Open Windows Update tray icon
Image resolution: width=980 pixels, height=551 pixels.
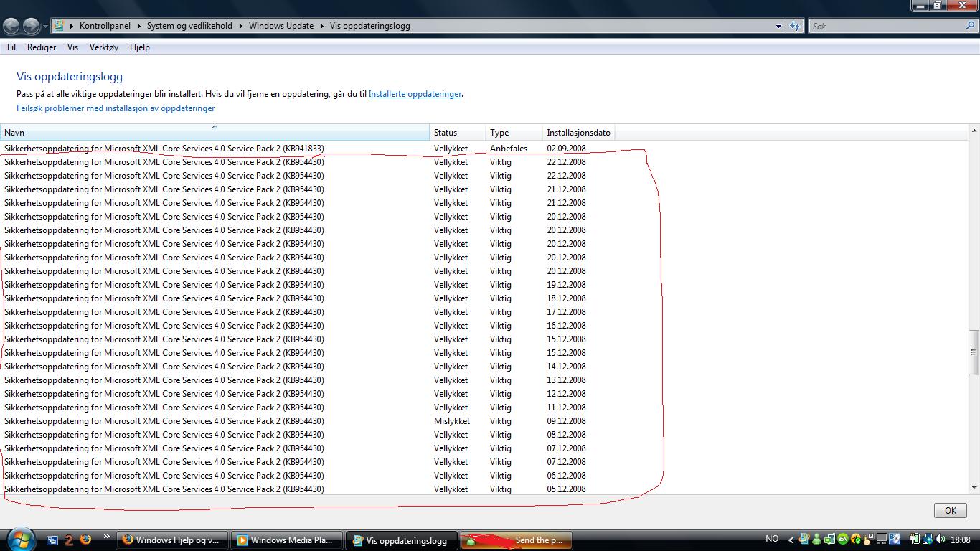[804, 539]
